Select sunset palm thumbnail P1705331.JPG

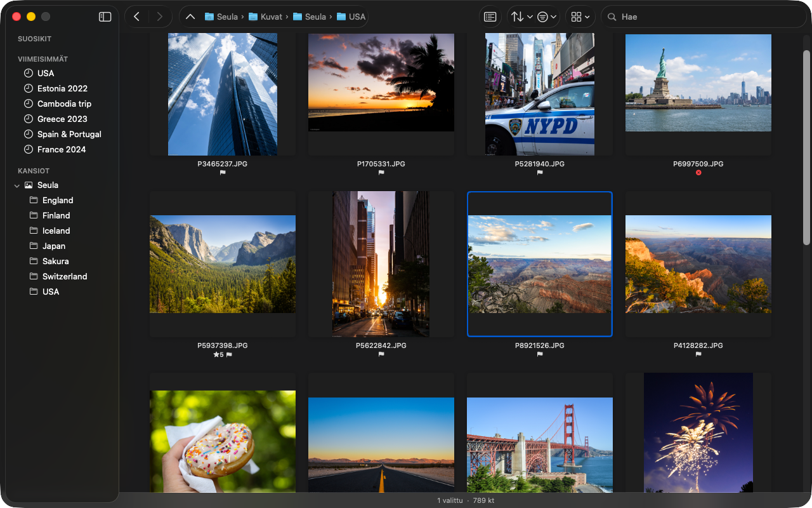click(x=381, y=83)
